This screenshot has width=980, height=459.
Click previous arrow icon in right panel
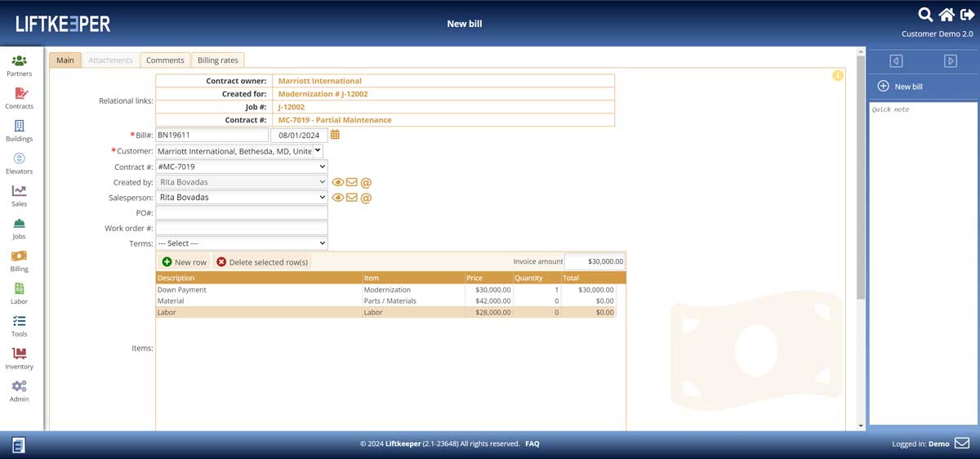pos(896,61)
